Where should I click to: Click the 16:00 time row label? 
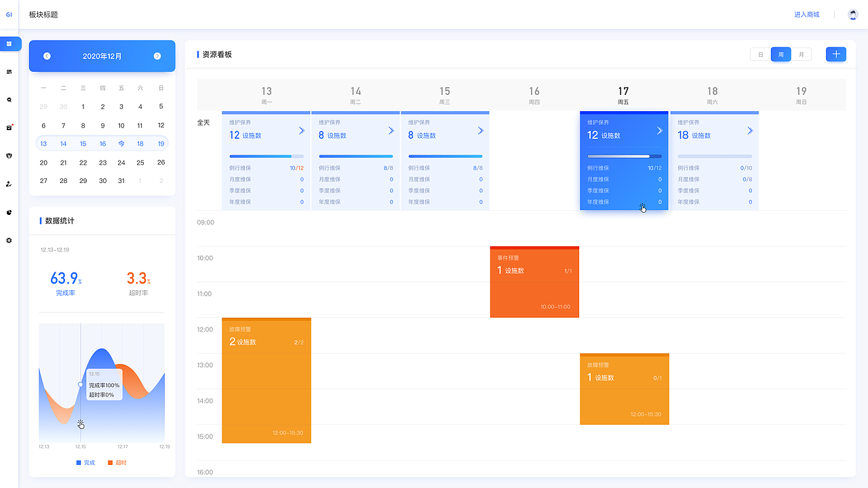pos(205,472)
